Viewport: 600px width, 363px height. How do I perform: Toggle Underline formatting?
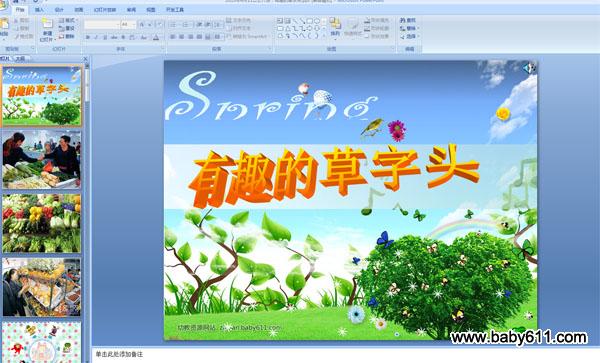coord(105,37)
